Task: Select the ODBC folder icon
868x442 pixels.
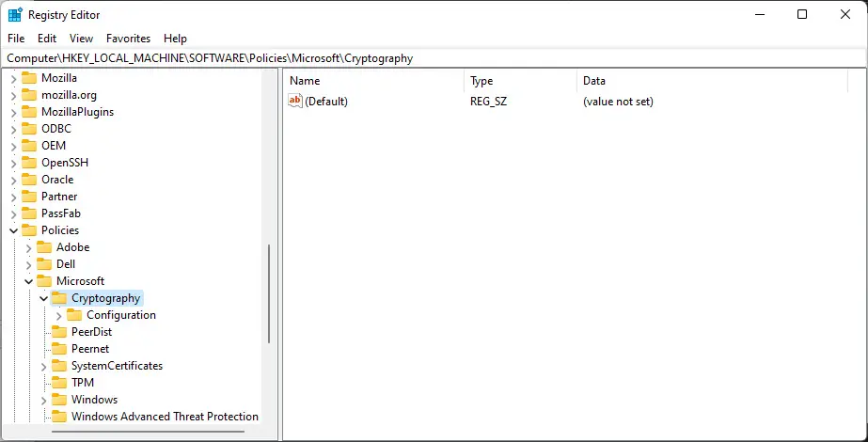Action: point(29,129)
